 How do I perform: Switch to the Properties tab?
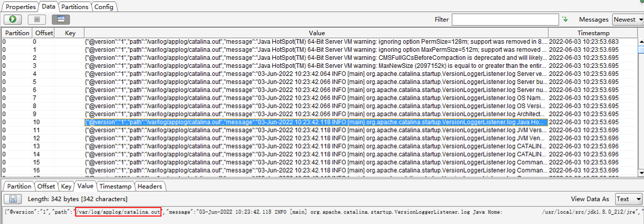pyautogui.click(x=20, y=7)
